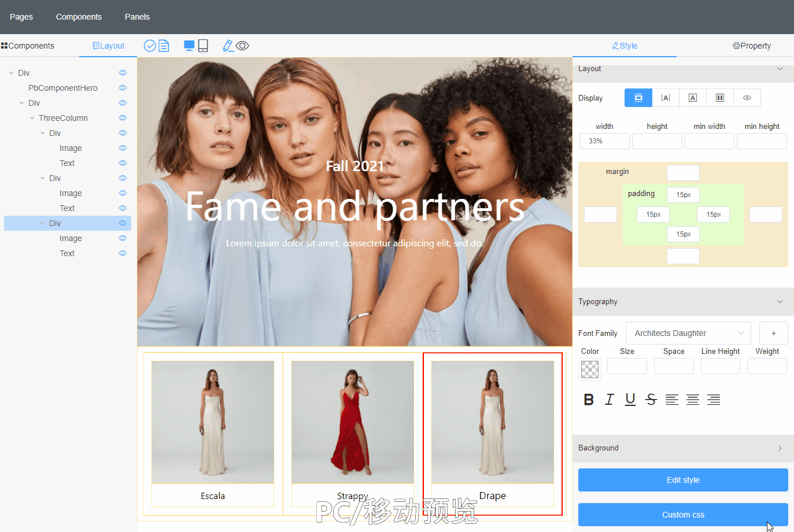The height and width of the screenshot is (532, 794).
Task: Click the min width input field
Action: [710, 141]
